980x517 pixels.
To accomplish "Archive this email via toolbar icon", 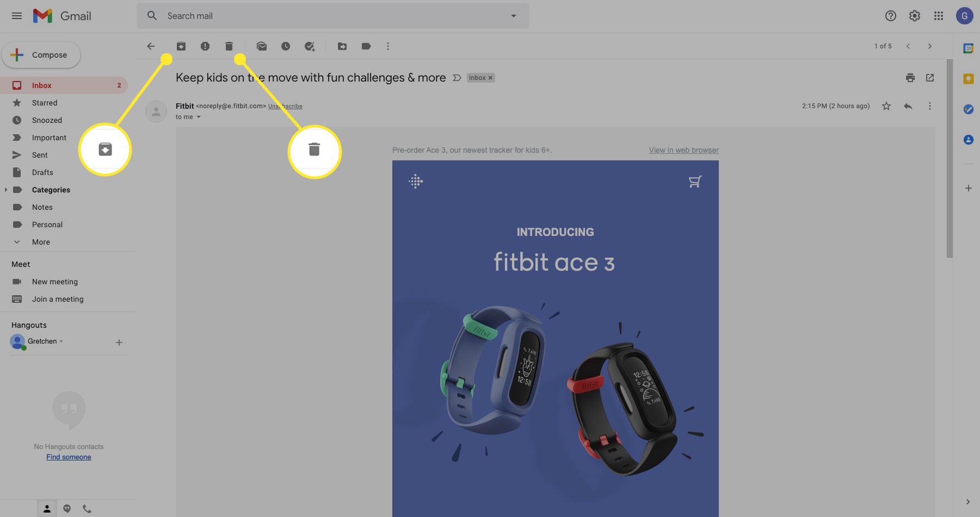I will (181, 46).
